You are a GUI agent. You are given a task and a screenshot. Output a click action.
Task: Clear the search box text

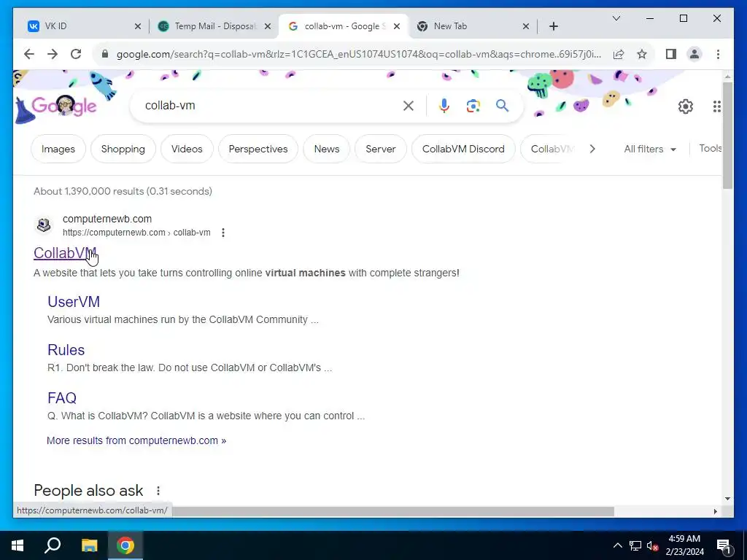409,106
